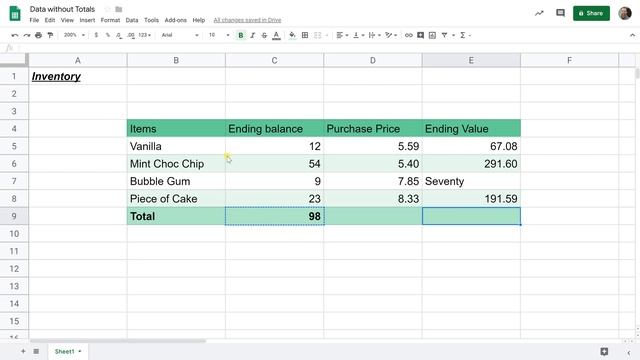Viewport: 640px width, 360px height.
Task: Open the Insert menu
Action: [87, 20]
